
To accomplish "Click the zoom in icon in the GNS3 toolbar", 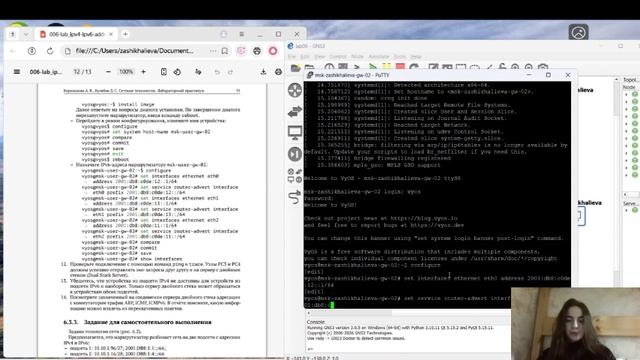I will 515,67.
